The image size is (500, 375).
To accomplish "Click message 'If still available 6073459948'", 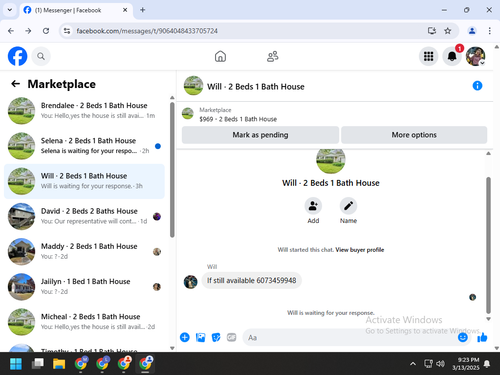I will pyautogui.click(x=252, y=281).
